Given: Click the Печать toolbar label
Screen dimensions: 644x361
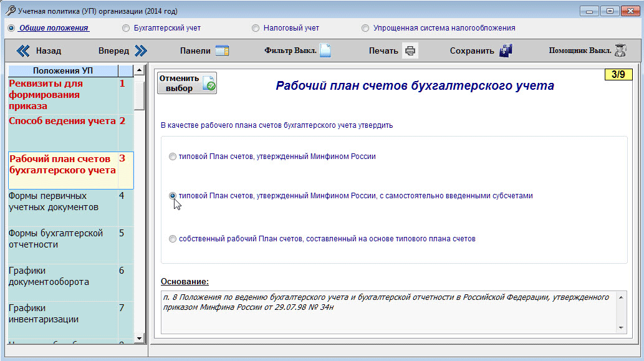Looking at the screenshot, I should click(383, 51).
